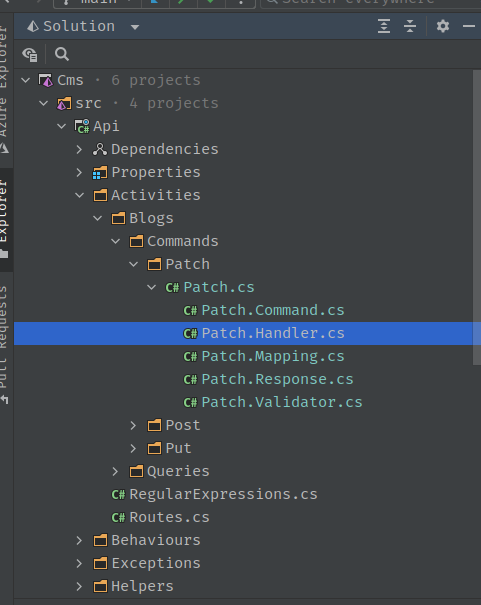Collapse the Patch.cs nested files
The image size is (481, 605).
(152, 287)
